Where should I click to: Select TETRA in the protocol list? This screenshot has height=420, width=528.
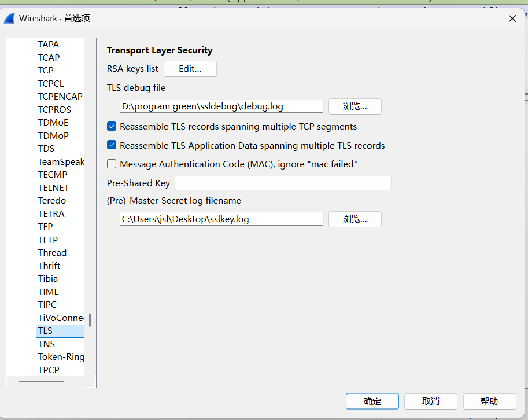tap(51, 214)
